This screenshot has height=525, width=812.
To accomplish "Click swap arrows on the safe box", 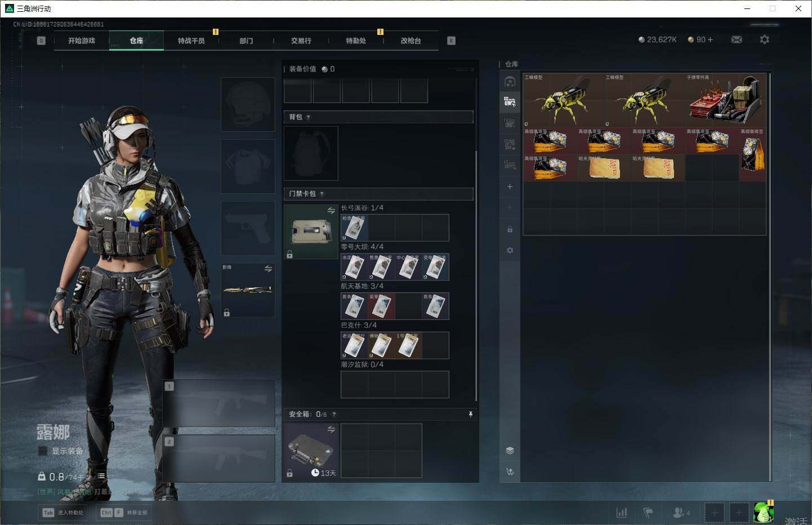I will (x=331, y=429).
